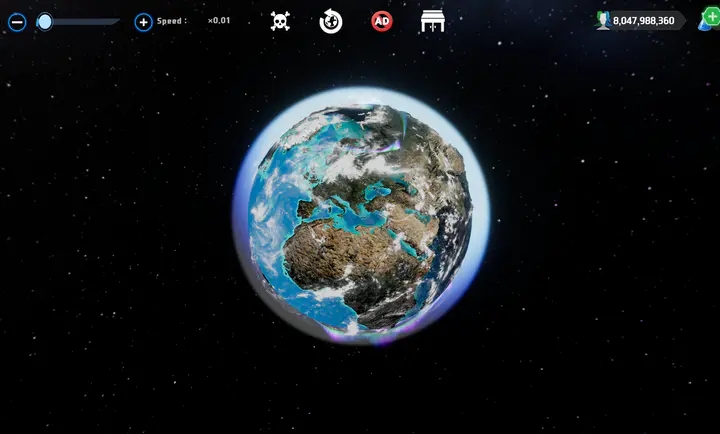Click the right end of the speed slider track
Screen dimensions: 720x434
pyautogui.click(x=116, y=21)
